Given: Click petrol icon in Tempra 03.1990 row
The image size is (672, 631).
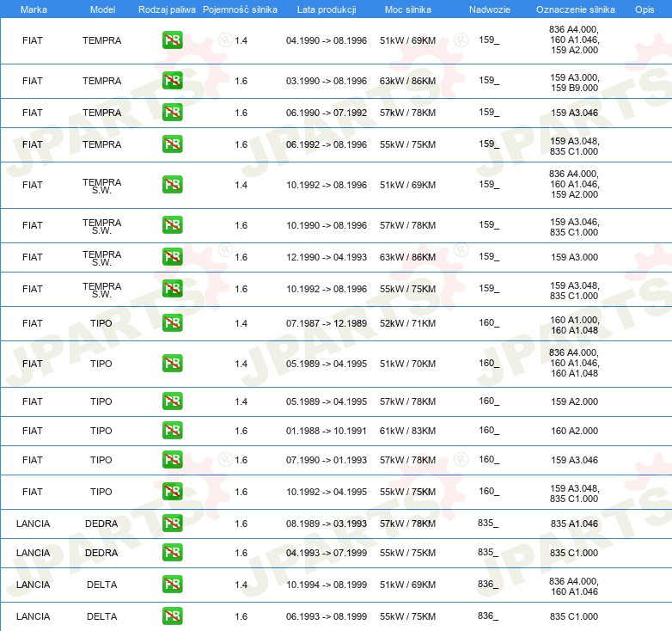Looking at the screenshot, I should pyautogui.click(x=172, y=81).
